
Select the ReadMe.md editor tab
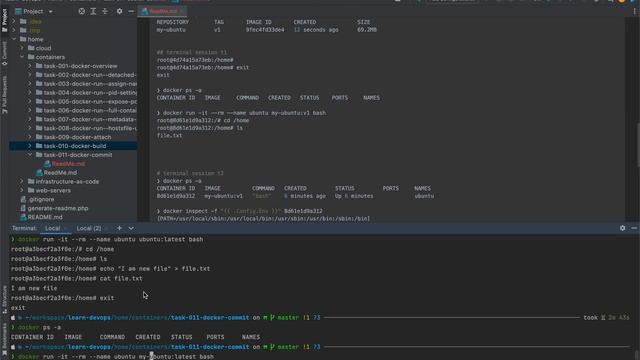(x=162, y=11)
